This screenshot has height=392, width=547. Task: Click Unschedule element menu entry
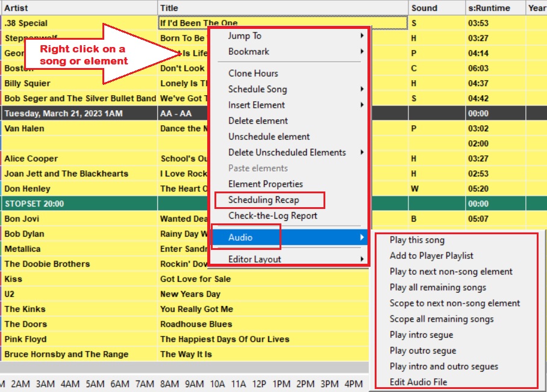coord(269,137)
